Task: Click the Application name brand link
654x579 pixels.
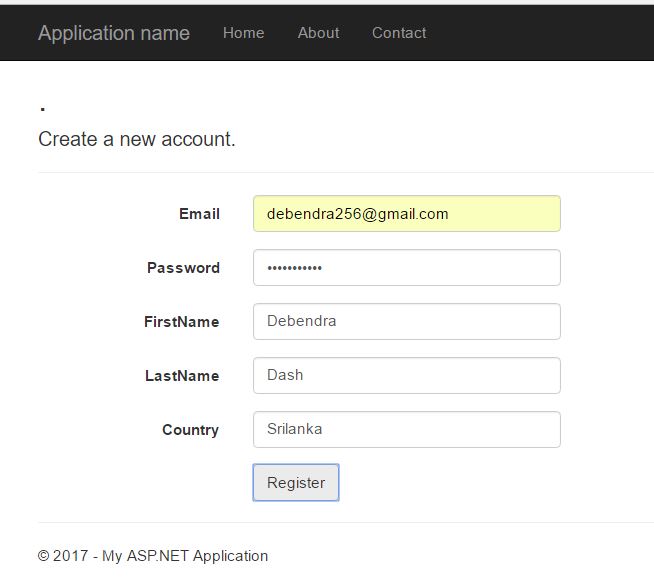Action: [x=113, y=33]
